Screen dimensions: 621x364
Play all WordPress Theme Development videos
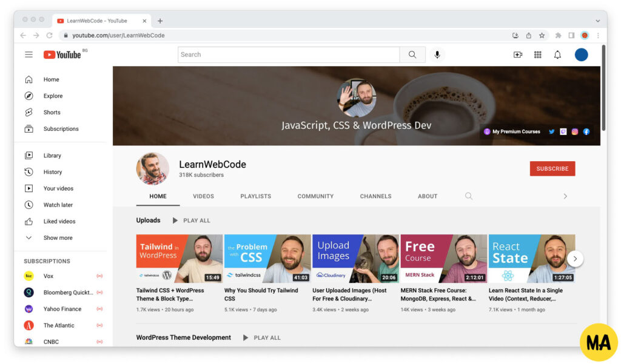click(x=262, y=338)
